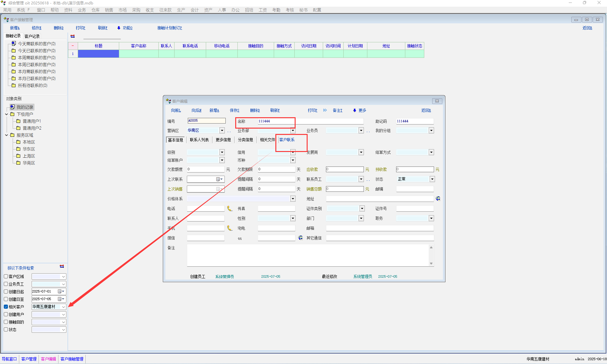Click the swap icon above the contact records grid
Image resolution: width=607 pixels, height=364 pixels.
point(73,36)
